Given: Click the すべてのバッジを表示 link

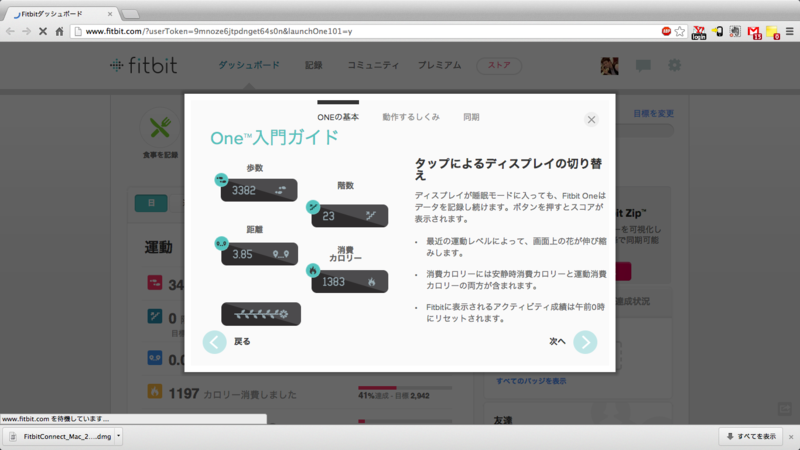Looking at the screenshot, I should click(531, 381).
